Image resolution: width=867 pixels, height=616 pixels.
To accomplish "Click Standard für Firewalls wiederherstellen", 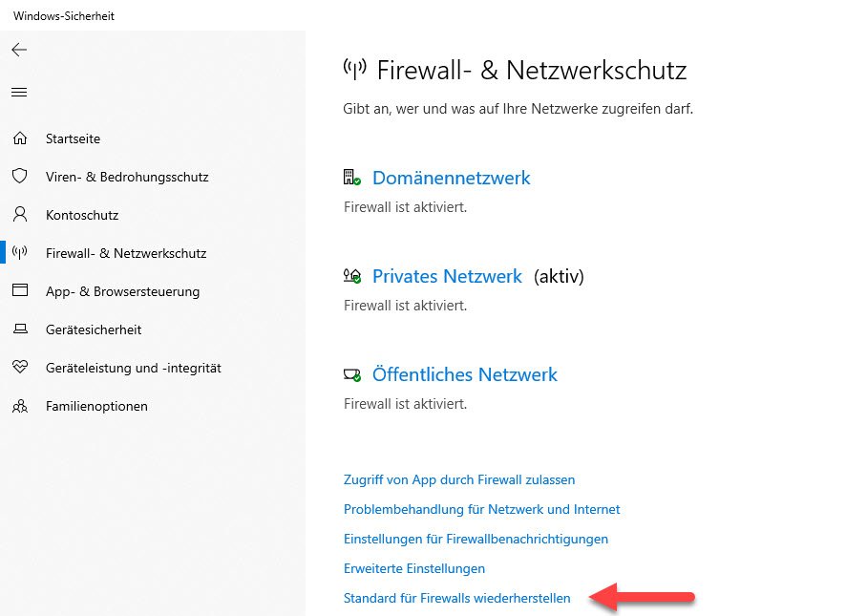I will tap(456, 598).
